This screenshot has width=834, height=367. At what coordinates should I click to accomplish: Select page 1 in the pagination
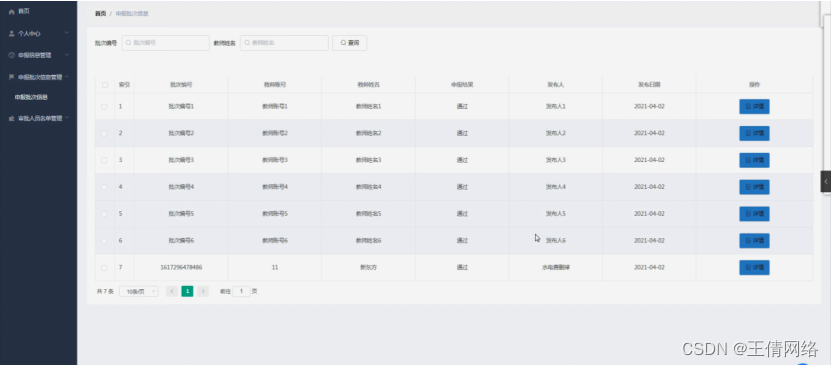(187, 291)
